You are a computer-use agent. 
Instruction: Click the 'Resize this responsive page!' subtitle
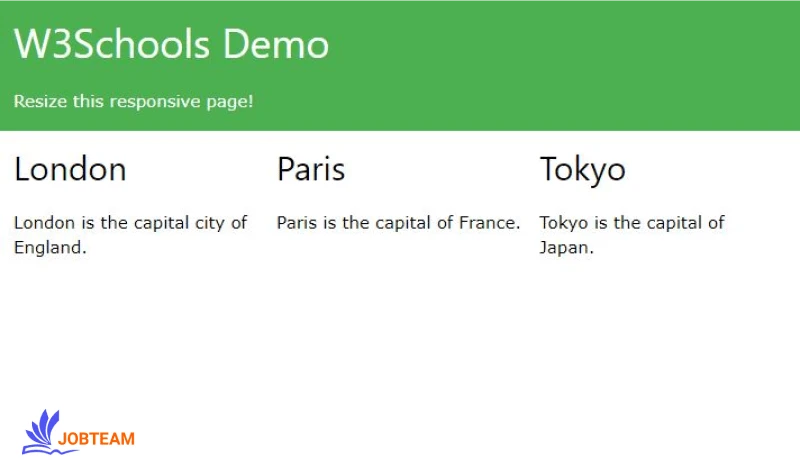coord(133,101)
